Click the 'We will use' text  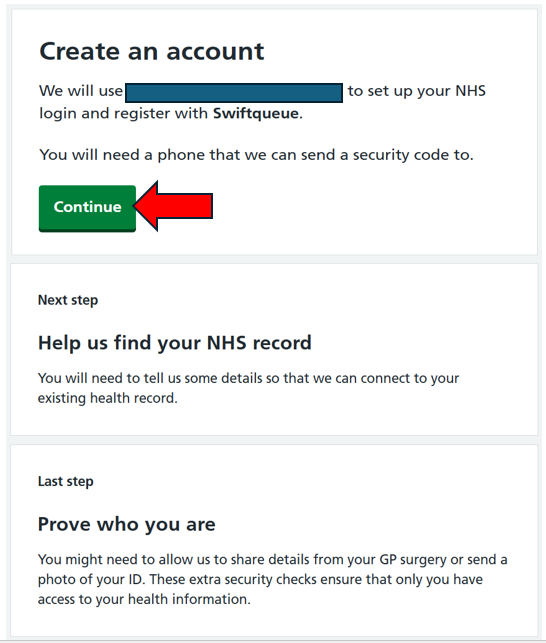[81, 91]
